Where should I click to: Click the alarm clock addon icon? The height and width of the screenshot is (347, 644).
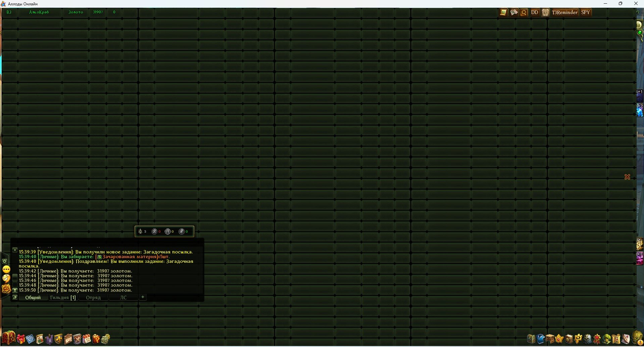click(545, 13)
